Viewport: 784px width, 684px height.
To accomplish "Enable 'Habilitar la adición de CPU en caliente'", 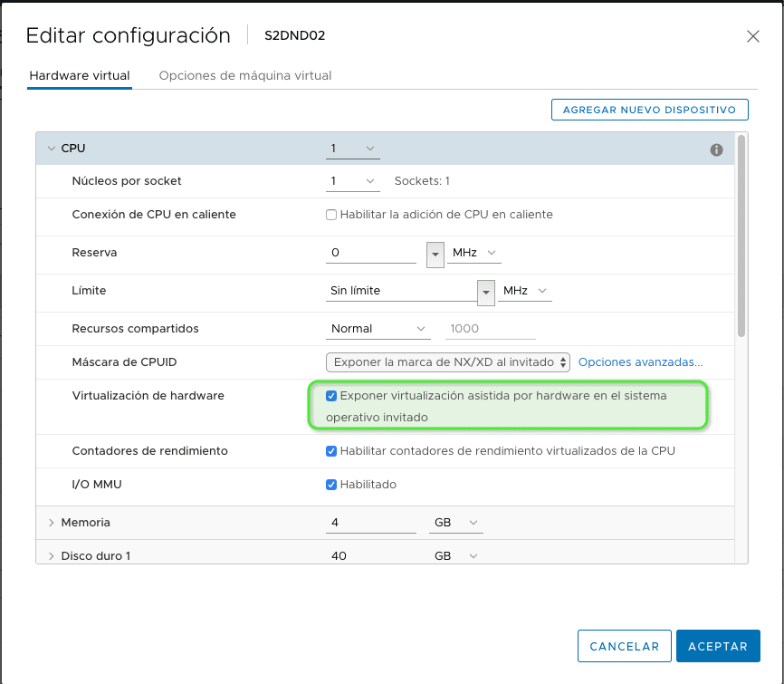I will point(330,214).
